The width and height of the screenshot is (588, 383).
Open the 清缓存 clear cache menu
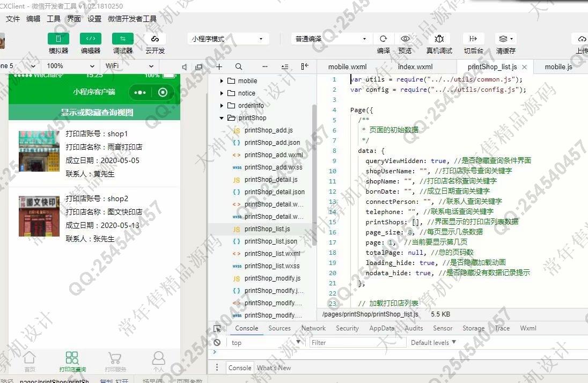tap(506, 39)
